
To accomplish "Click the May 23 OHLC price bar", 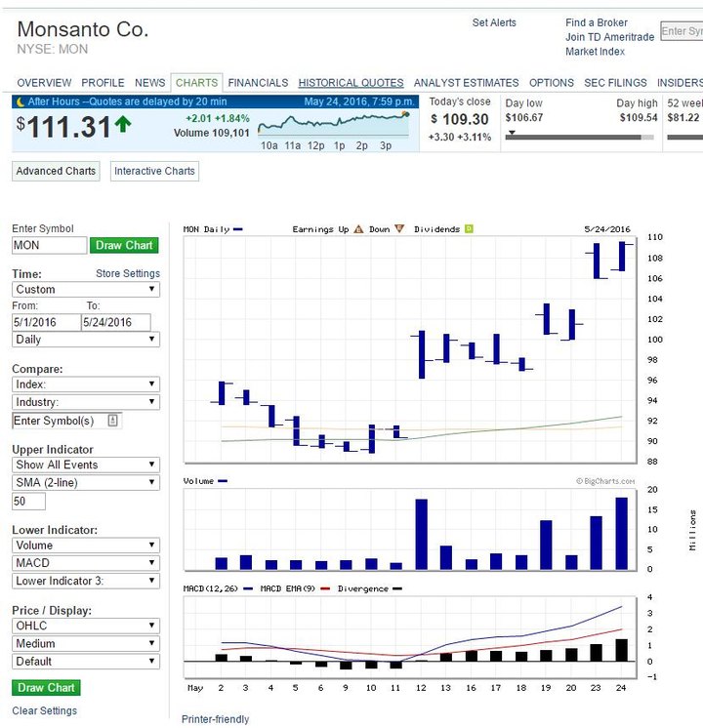I will [x=597, y=261].
